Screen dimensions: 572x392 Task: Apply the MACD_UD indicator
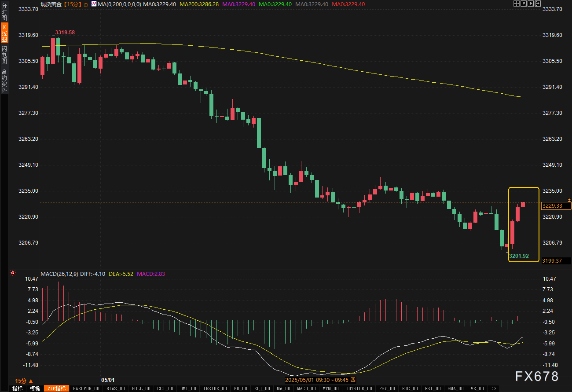click(306, 388)
